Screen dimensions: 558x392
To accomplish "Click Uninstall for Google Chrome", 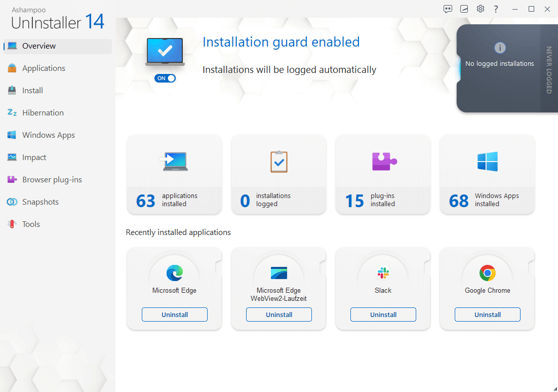I will coord(488,315).
